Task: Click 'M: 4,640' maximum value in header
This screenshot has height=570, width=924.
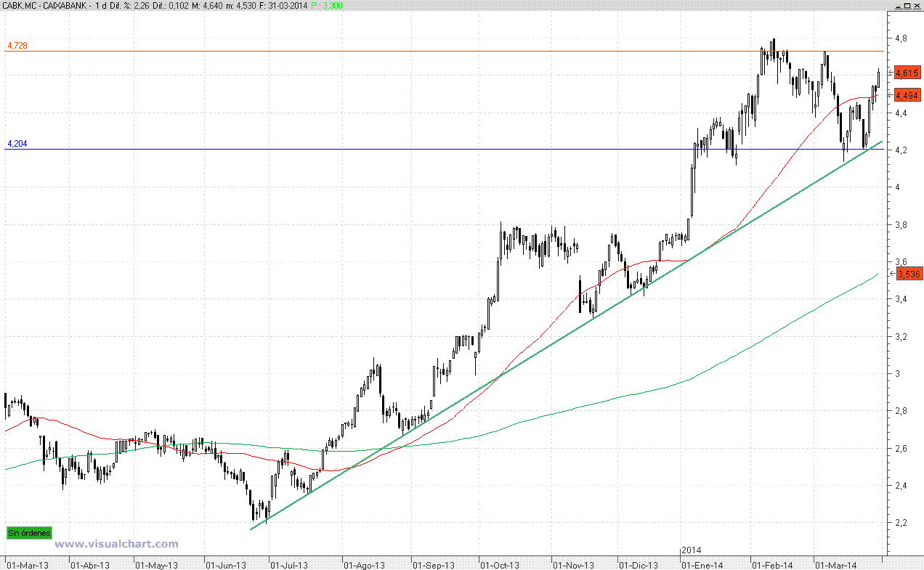Action: click(x=207, y=6)
